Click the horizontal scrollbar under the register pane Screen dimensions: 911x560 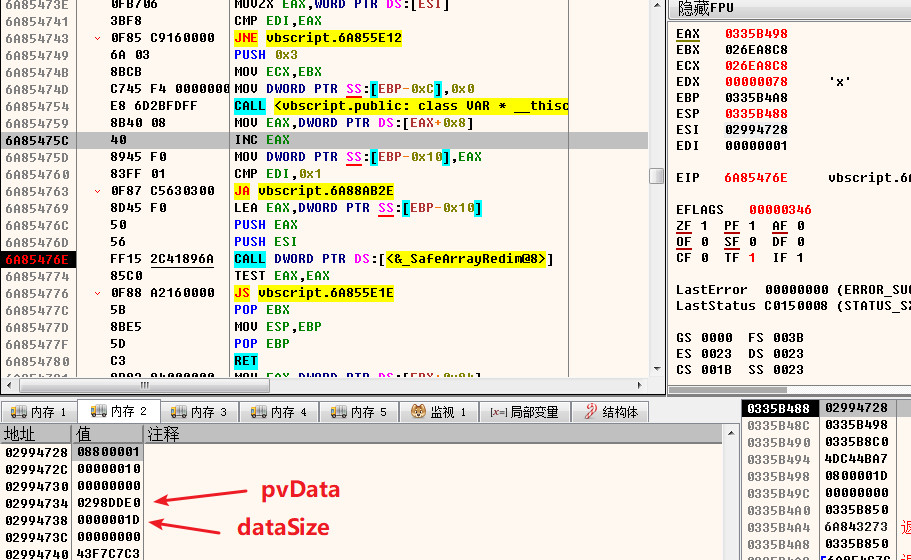[728, 390]
